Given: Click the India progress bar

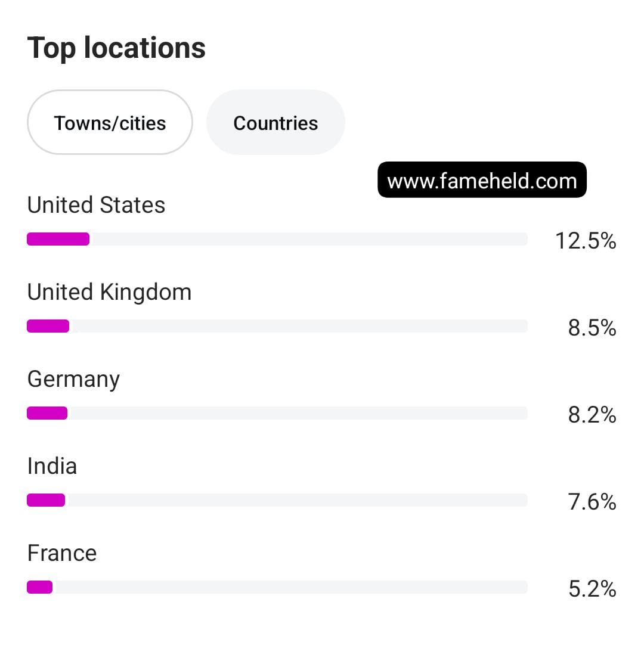Looking at the screenshot, I should (277, 501).
